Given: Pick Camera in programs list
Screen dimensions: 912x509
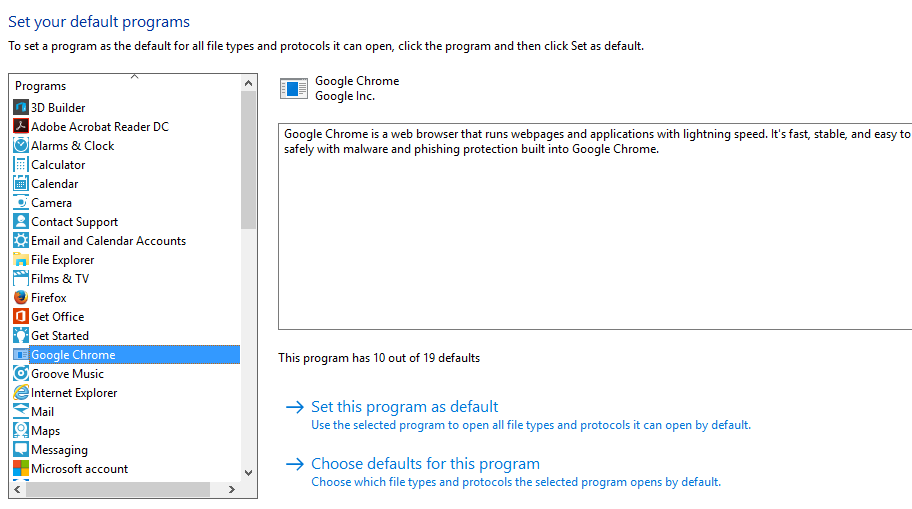Looking at the screenshot, I should click(52, 202).
